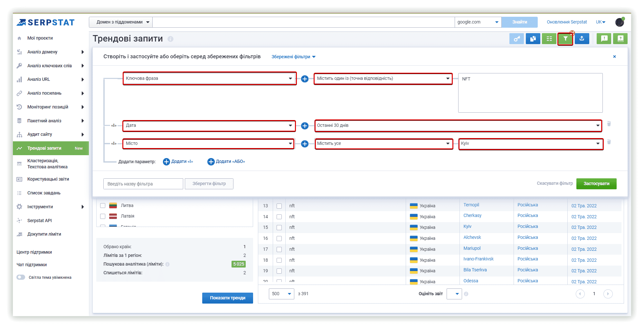Open the feedback exclamation bubble button
Viewport: 644px width, 329px height.
tap(604, 39)
